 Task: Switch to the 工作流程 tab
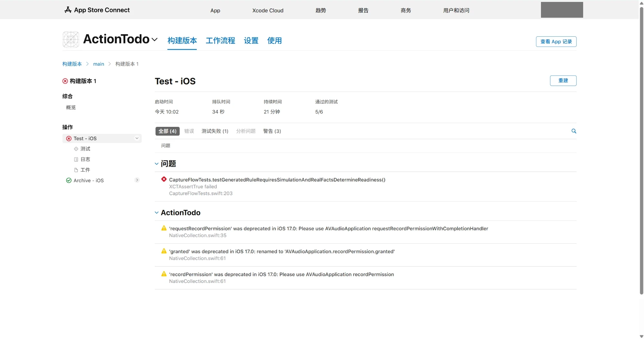click(x=220, y=41)
